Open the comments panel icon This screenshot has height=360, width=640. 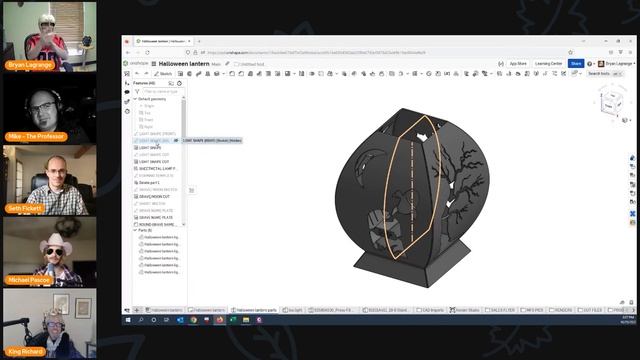(x=127, y=92)
